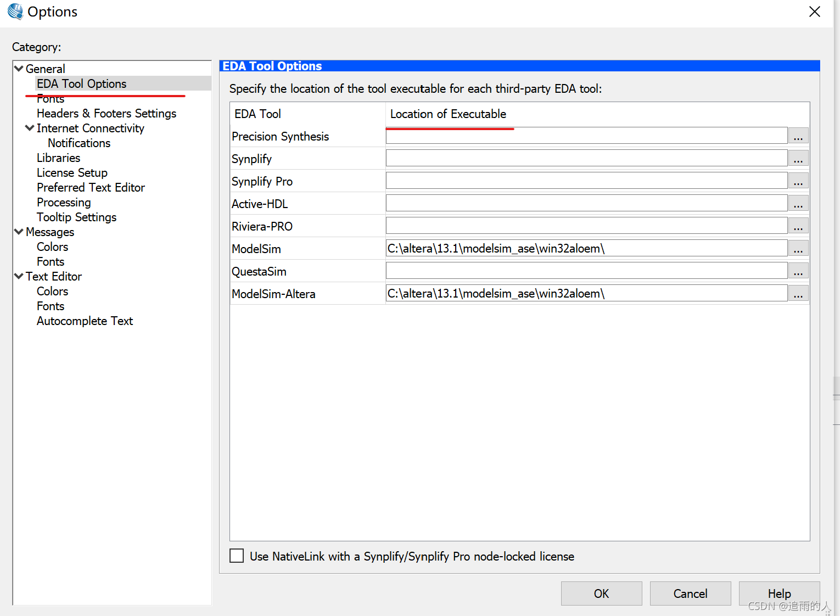Select the Libraries category

tap(58, 158)
